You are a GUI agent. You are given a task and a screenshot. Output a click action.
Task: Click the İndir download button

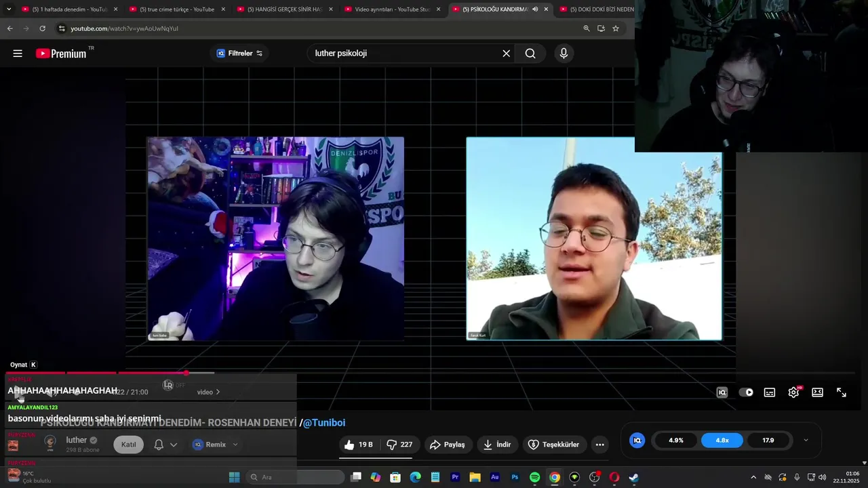(x=497, y=445)
